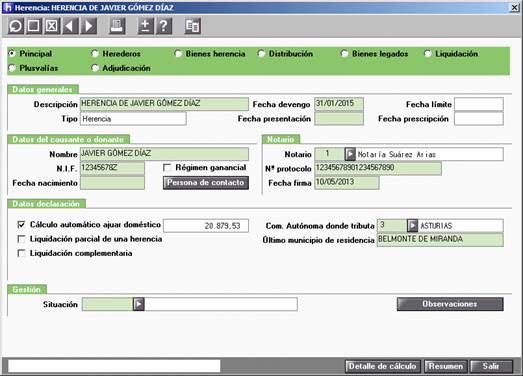Image resolution: width=523 pixels, height=376 pixels.
Task: Go to next record arrow
Action: point(89,26)
